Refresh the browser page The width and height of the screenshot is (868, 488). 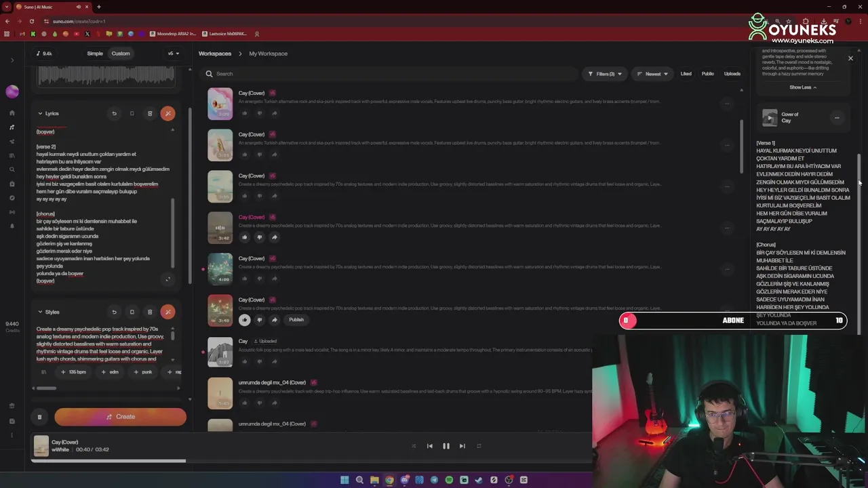pyautogui.click(x=31, y=21)
